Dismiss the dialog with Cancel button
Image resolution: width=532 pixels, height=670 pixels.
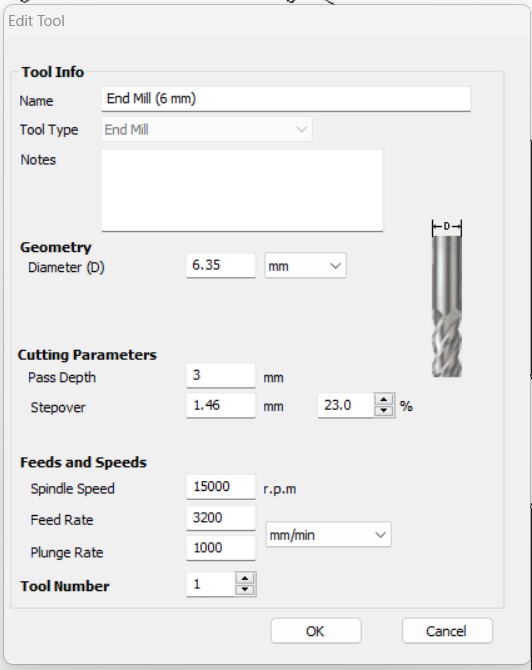447,631
